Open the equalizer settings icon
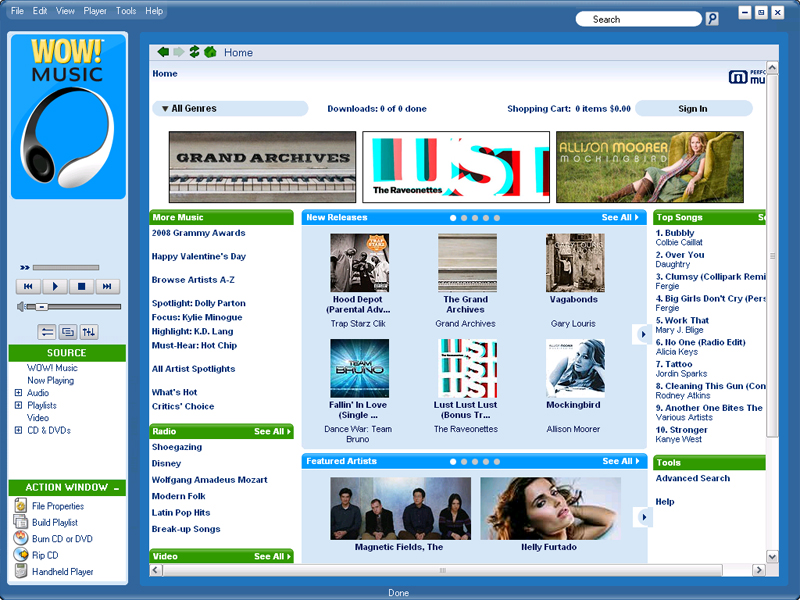800x600 pixels. [89, 332]
